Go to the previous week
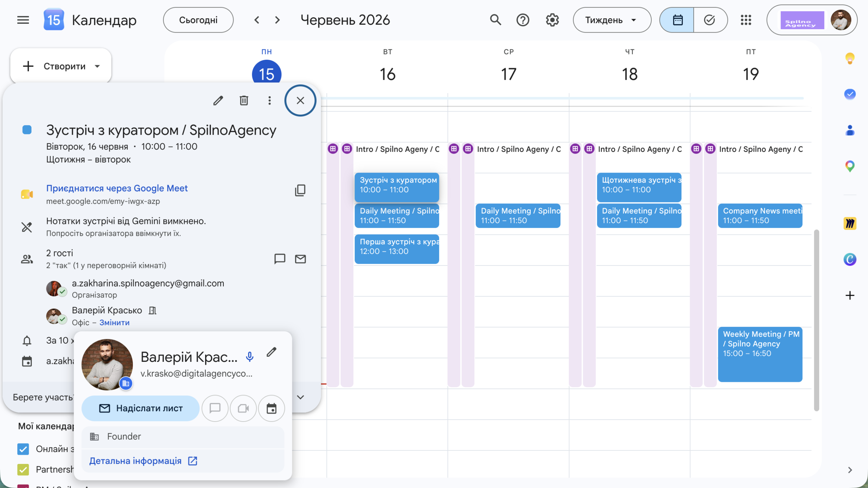Image resolution: width=868 pixels, height=488 pixels. pos(257,20)
